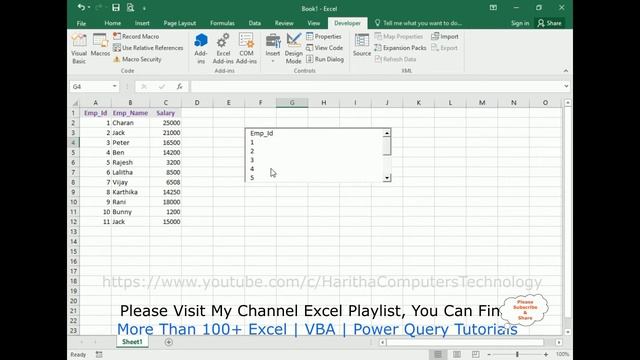Open the XML Source pane
This screenshot has width=640, height=360.
coord(362,45)
